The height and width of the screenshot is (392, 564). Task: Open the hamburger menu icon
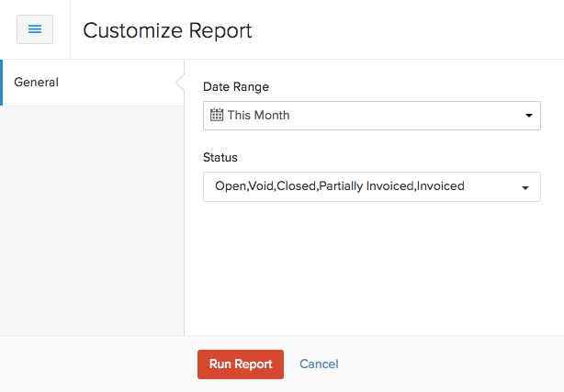pyautogui.click(x=35, y=29)
